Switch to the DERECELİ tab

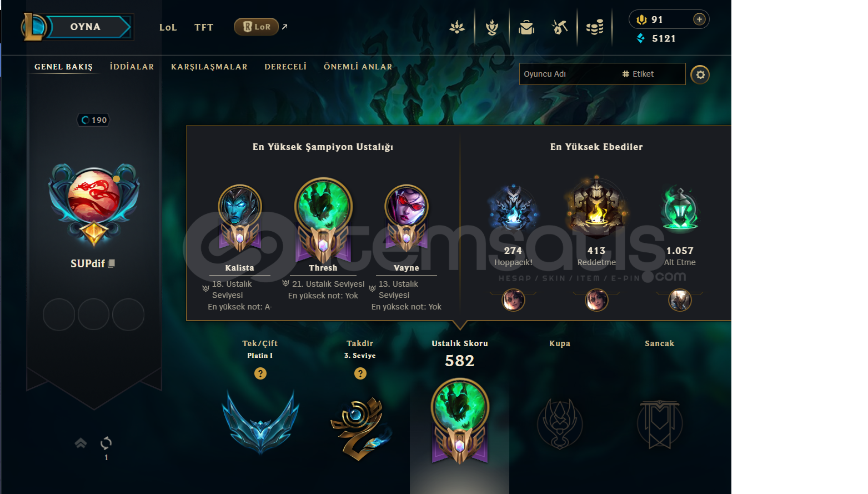(x=285, y=67)
